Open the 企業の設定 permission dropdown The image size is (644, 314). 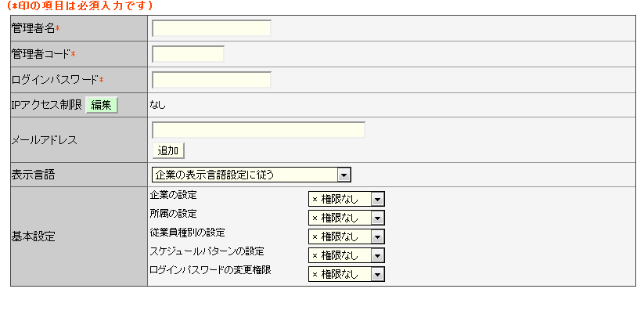346,200
